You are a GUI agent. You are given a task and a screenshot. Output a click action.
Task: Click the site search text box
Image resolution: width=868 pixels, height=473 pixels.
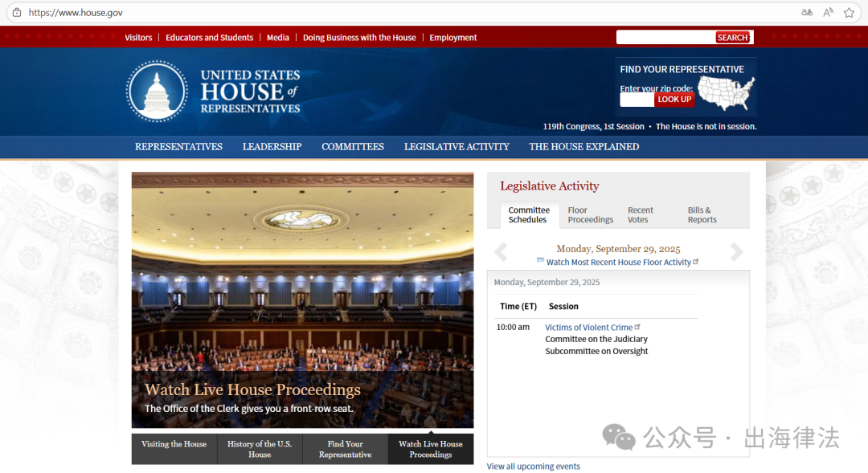[665, 37]
